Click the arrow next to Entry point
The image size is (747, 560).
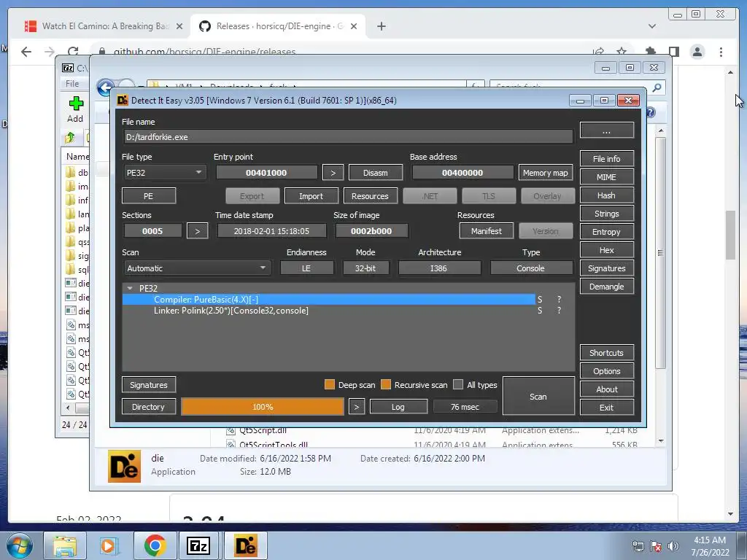click(x=333, y=173)
